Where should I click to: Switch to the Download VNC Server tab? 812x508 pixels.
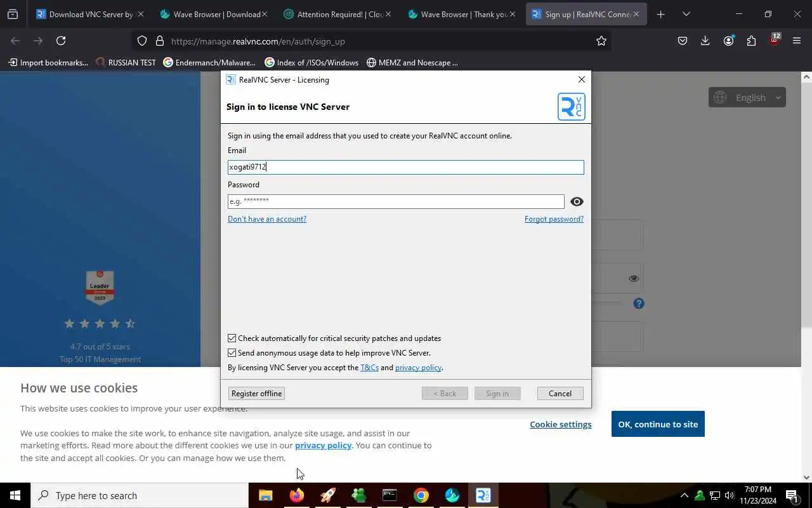point(89,14)
